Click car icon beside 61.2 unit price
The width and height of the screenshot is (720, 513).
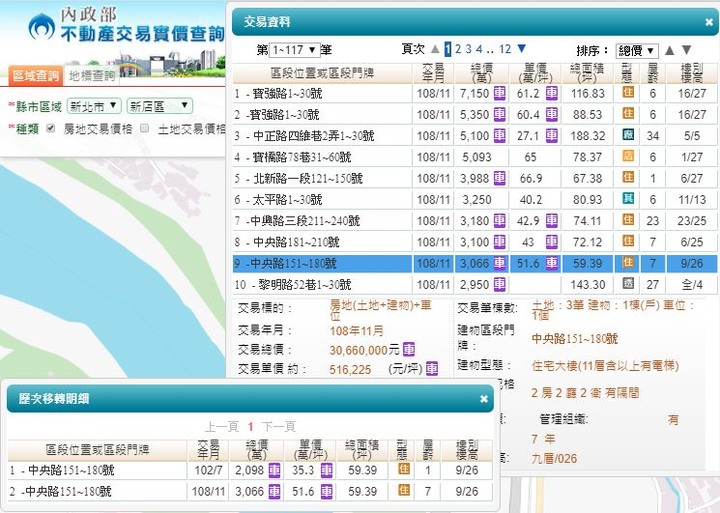551,93
